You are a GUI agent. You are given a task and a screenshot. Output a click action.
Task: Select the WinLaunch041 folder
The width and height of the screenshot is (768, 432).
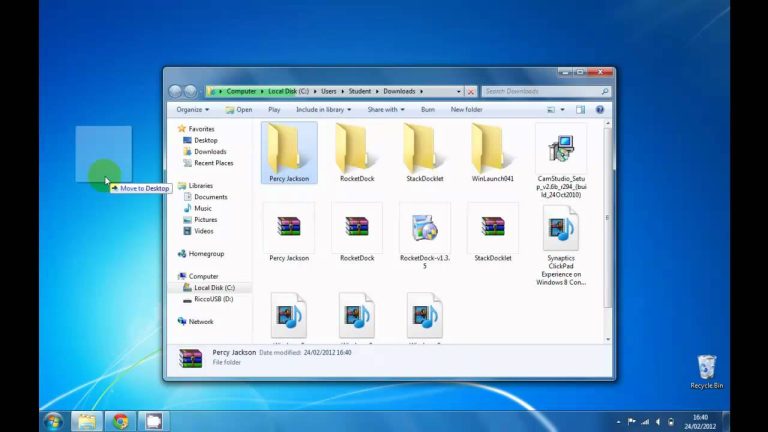coord(493,148)
